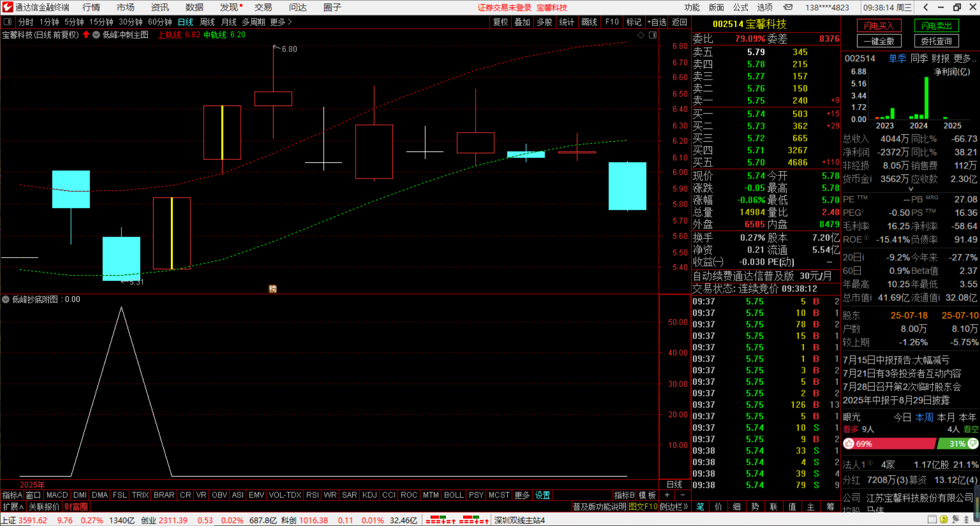The height and width of the screenshot is (526, 980).
Task: Click 委托查询 button
Action: pos(937,41)
